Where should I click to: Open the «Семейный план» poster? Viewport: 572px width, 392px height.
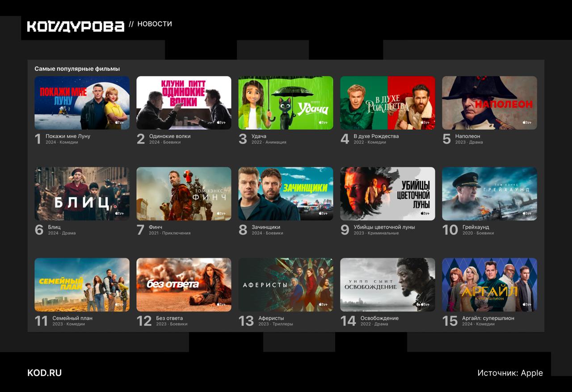point(82,284)
